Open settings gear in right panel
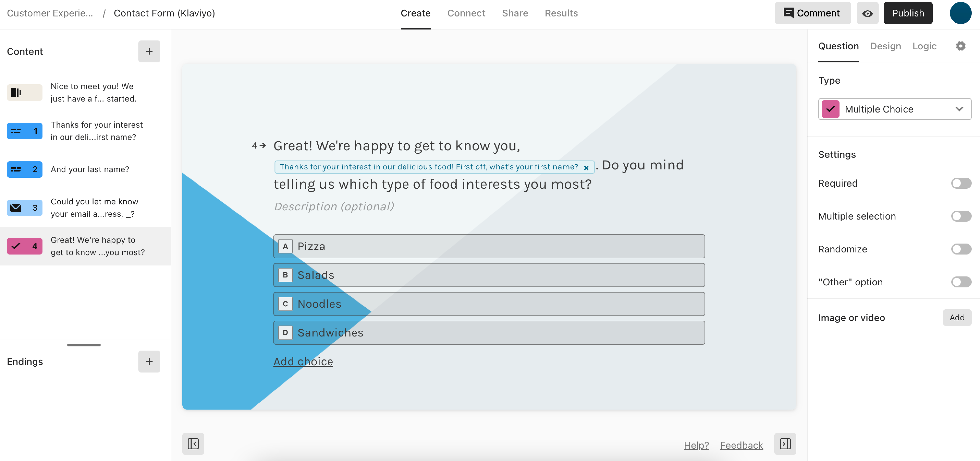The height and width of the screenshot is (461, 980). tap(961, 46)
